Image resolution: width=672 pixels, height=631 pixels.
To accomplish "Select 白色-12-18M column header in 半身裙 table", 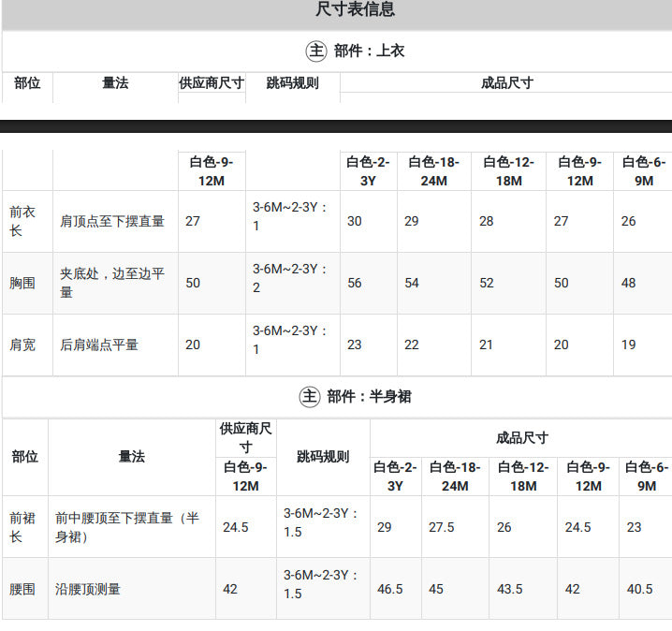I will click(x=523, y=477).
